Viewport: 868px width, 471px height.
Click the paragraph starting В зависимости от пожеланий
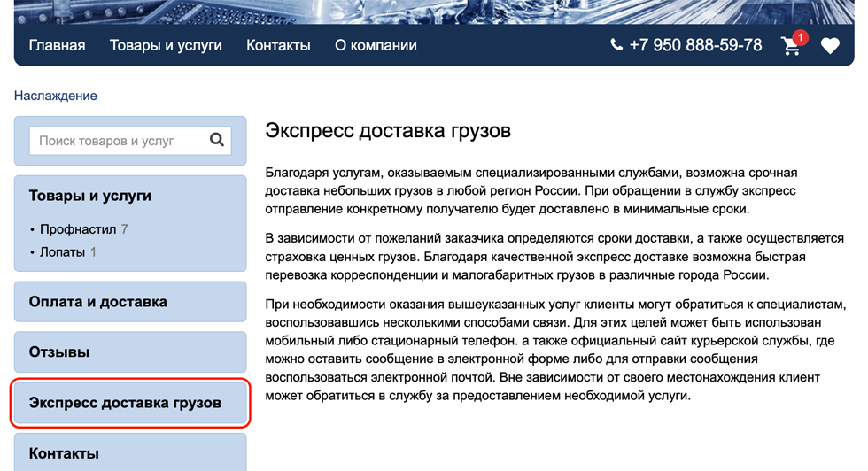[554, 257]
